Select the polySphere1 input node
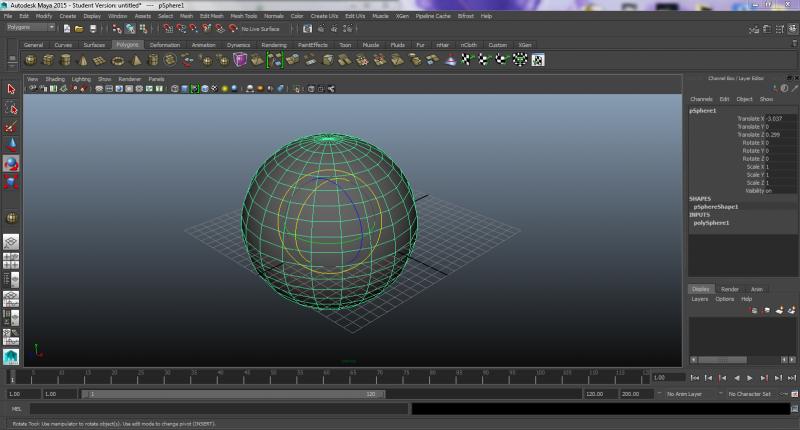 point(713,222)
